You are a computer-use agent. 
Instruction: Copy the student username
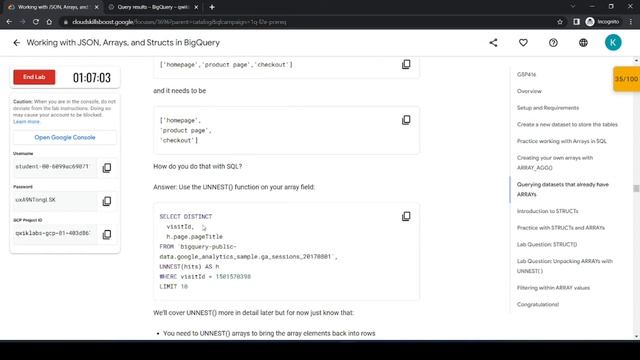107,167
